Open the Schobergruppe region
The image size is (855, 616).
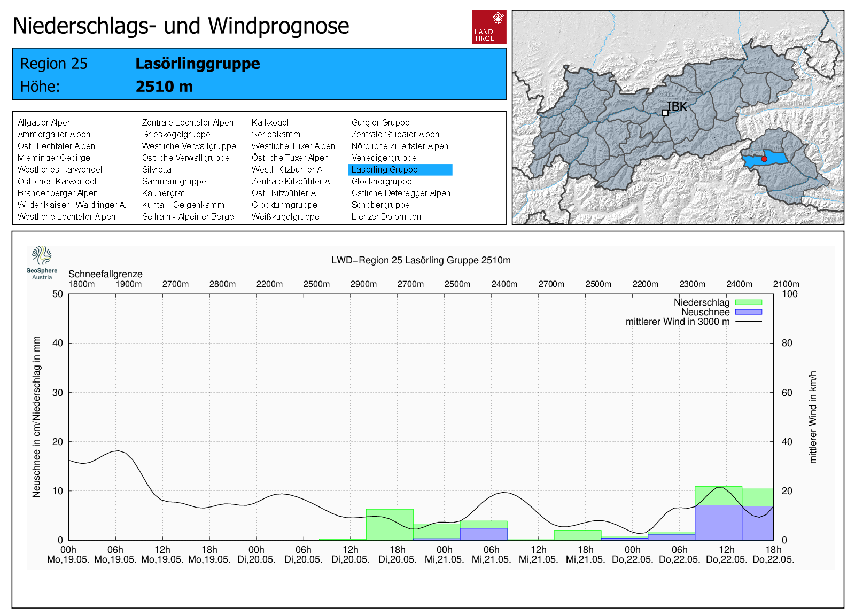coord(380,205)
